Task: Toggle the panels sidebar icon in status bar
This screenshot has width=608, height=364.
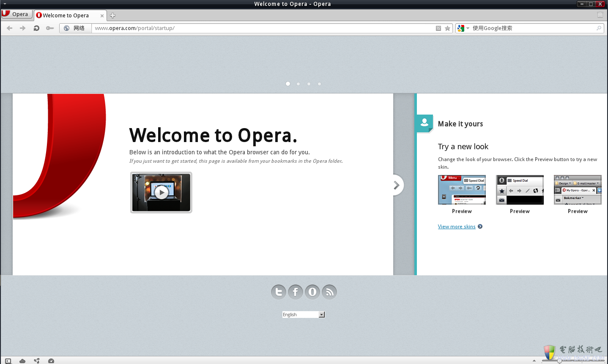Action: [8, 361]
